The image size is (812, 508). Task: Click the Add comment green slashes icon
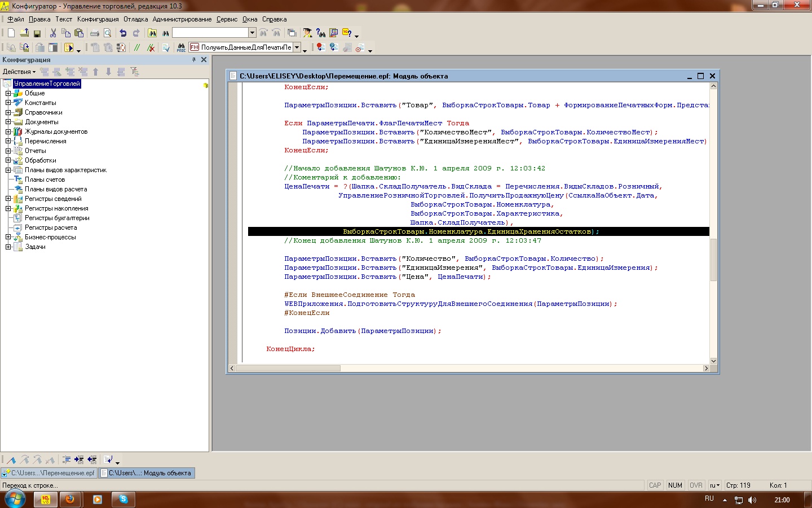pyautogui.click(x=136, y=48)
